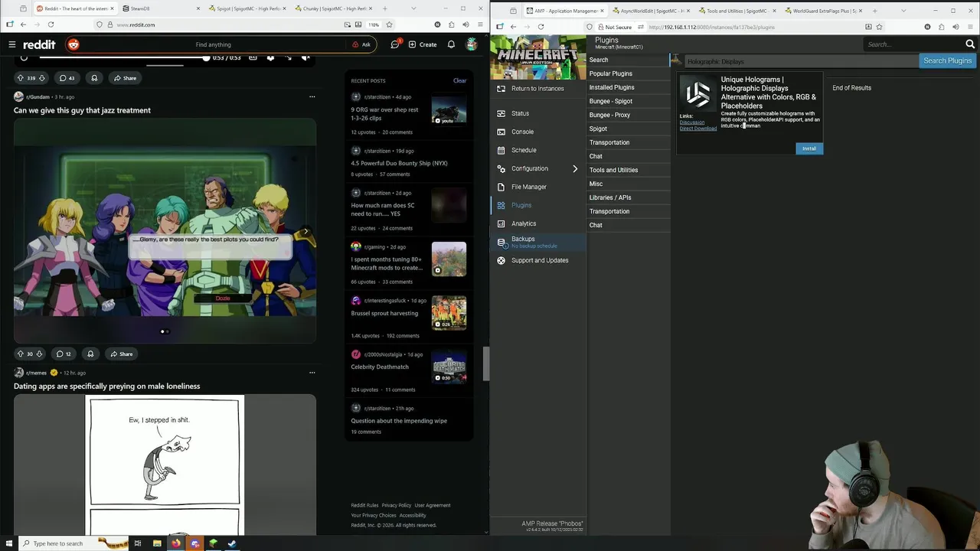The height and width of the screenshot is (551, 980).
Task: Focus Reddit 'Find anything' search field
Action: (x=213, y=44)
